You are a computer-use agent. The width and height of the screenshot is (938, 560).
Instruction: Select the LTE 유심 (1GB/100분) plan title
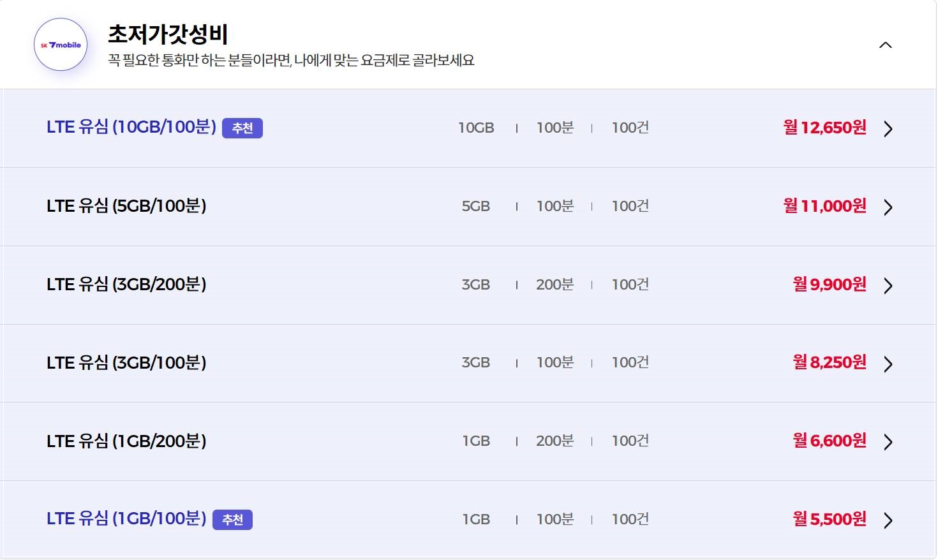pos(126,519)
